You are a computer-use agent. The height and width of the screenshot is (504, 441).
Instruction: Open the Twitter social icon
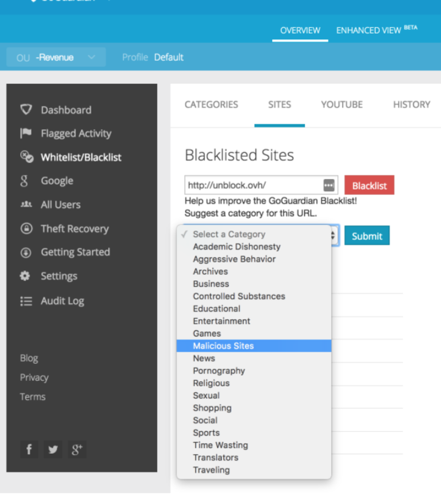point(53,449)
